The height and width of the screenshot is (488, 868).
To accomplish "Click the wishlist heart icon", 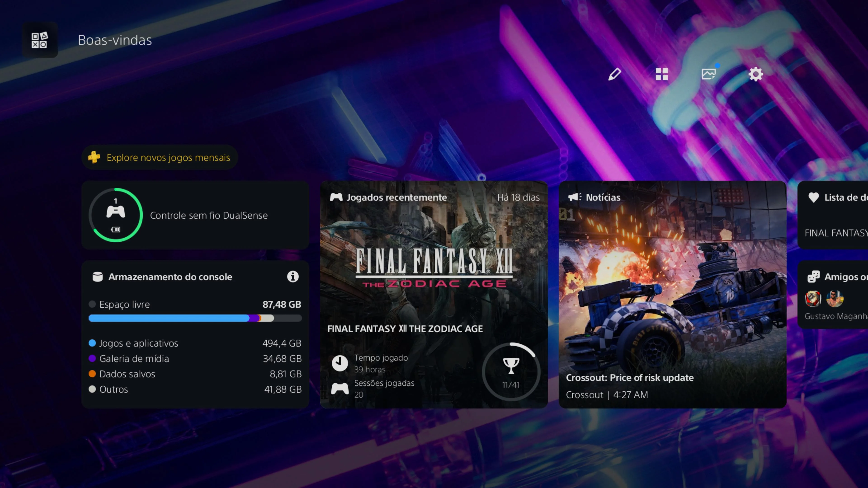I will (x=814, y=197).
